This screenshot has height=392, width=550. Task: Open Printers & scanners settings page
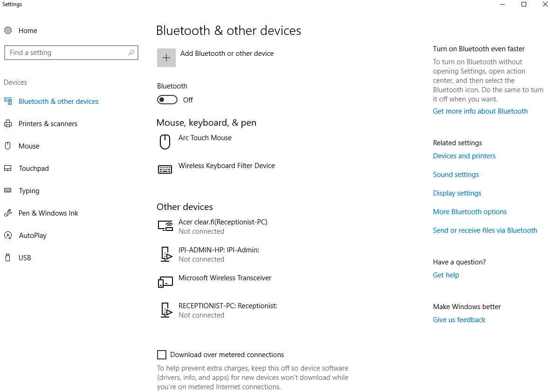point(48,124)
